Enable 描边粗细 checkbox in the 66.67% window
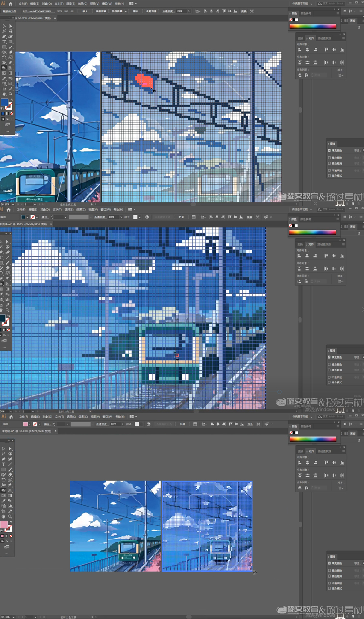This screenshot has width=364, height=619. (329, 163)
